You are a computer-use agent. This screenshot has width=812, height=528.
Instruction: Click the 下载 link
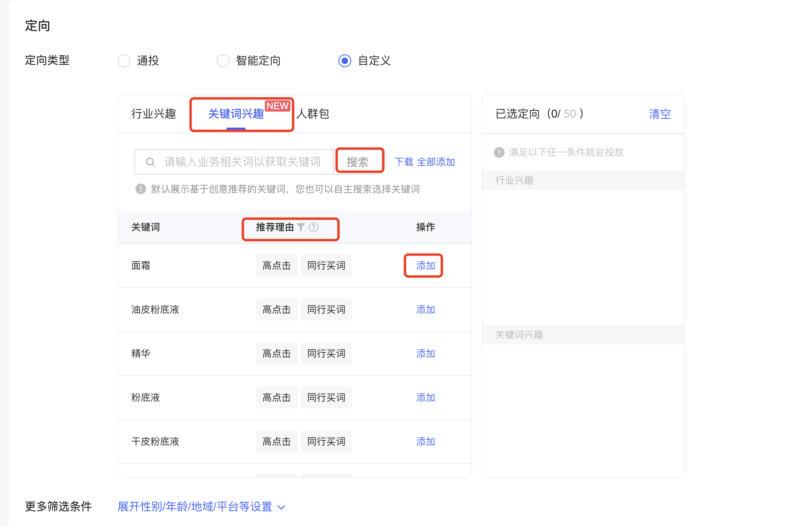[403, 162]
